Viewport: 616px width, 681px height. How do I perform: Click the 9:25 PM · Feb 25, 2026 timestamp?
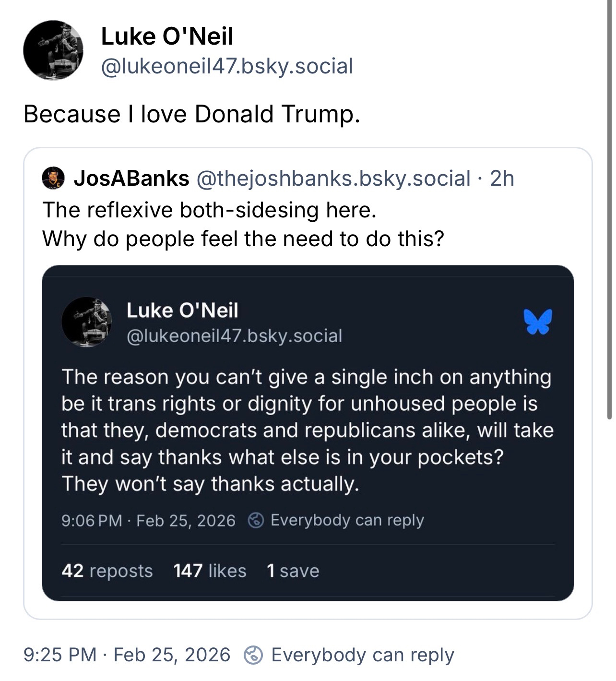[127, 655]
